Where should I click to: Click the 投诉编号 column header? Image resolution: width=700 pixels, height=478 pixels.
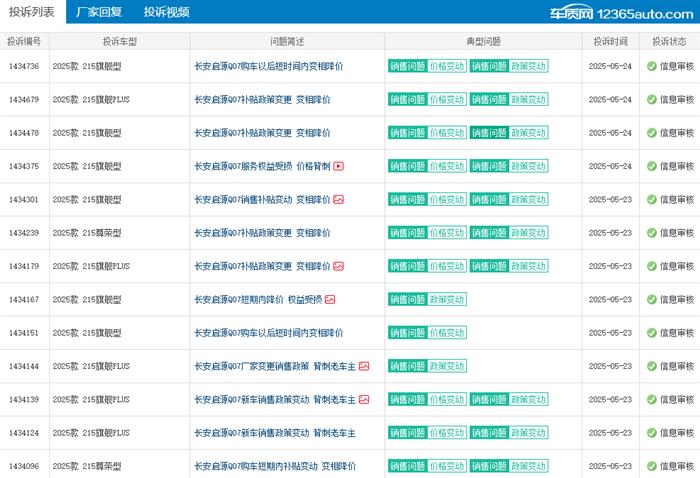[x=24, y=42]
